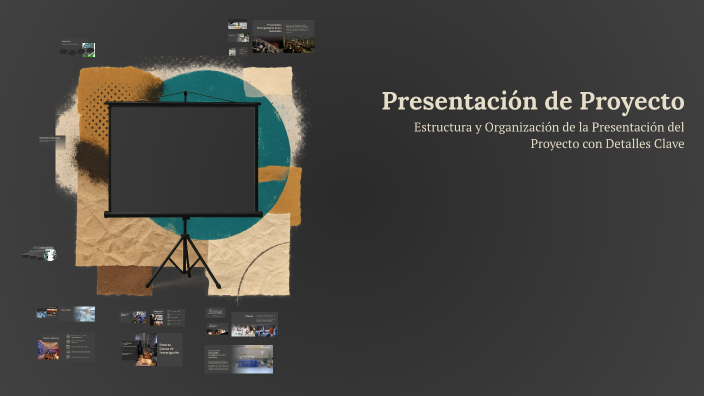Open slide thumbnail with globe image
The height and width of the screenshot is (396, 704).
click(40, 254)
